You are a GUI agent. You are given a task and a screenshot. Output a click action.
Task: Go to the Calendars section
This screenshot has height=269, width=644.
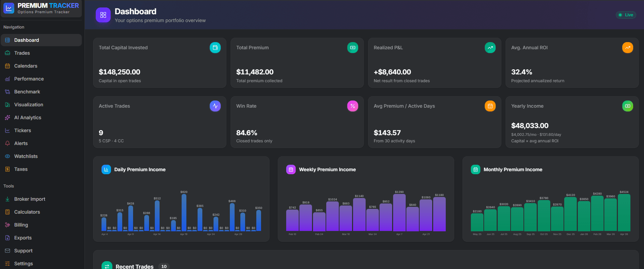pyautogui.click(x=41, y=66)
